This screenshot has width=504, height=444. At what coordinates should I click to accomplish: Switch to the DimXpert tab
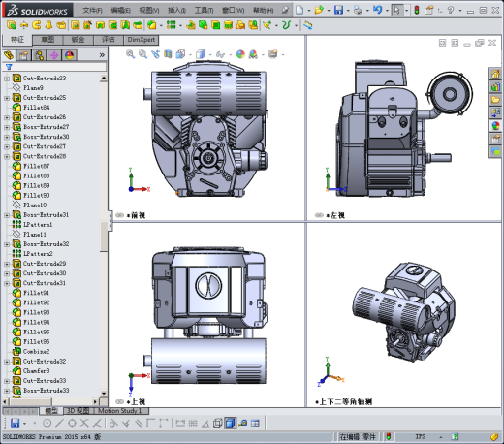tap(142, 40)
